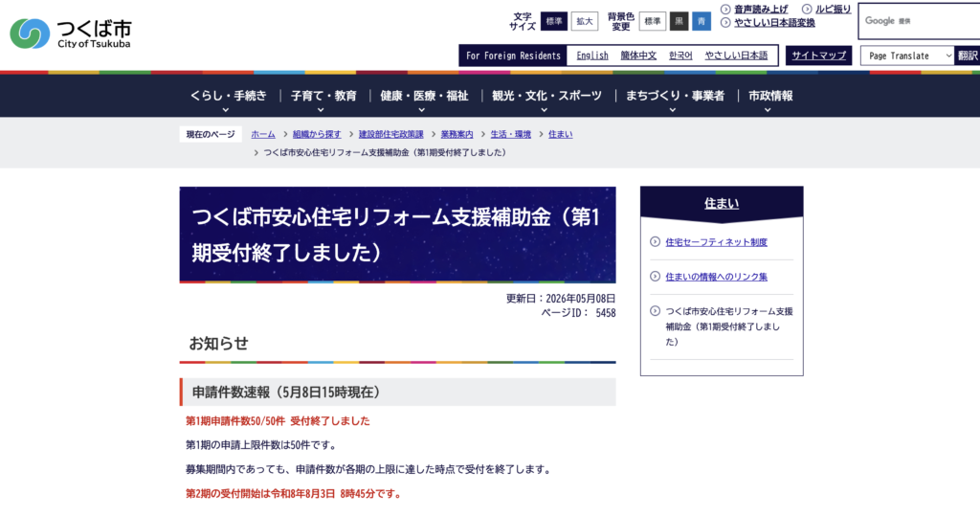Expand the 観光・文化・スポーツ menu

click(546, 96)
